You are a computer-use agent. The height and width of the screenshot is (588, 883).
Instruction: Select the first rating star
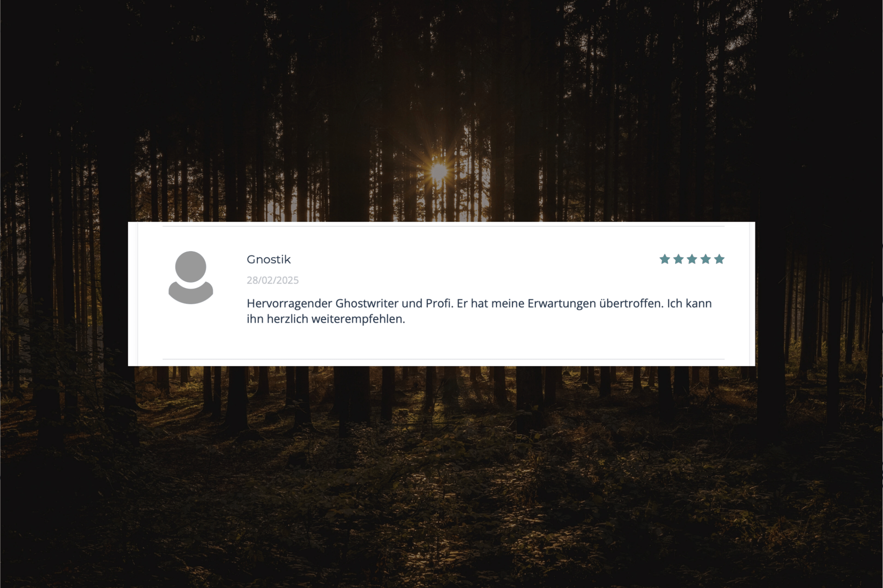665,259
